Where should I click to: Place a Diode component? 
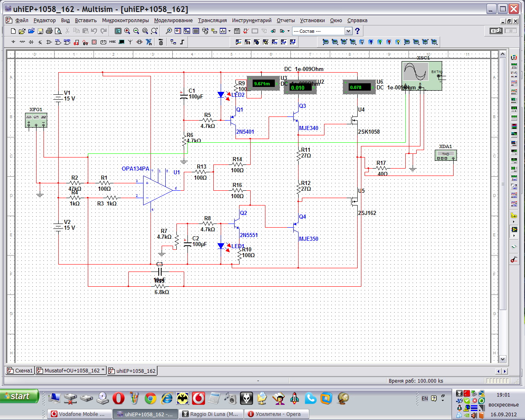(x=31, y=42)
